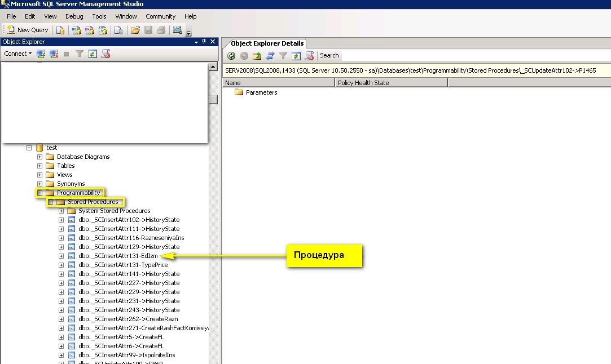This screenshot has width=611, height=364.
Task: Select dbo._SCInsertAttr116-RazneseniyaIns procedure
Action: pyautogui.click(x=131, y=238)
